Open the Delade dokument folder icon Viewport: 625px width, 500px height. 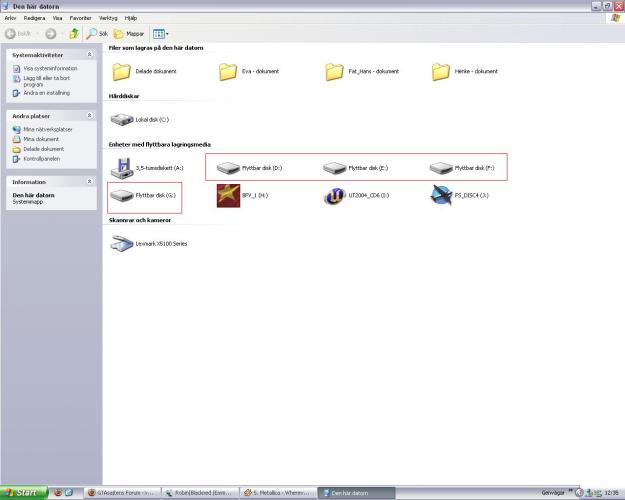(122, 72)
